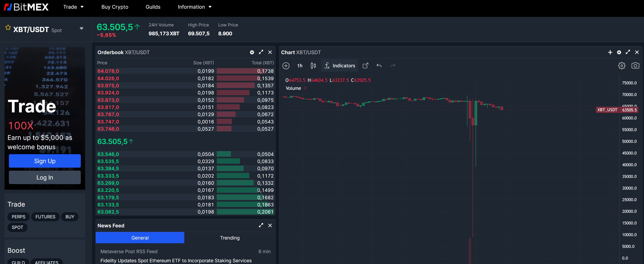The width and height of the screenshot is (644, 264).
Task: Select the ask price 63.746,0 row
Action: 185,129
